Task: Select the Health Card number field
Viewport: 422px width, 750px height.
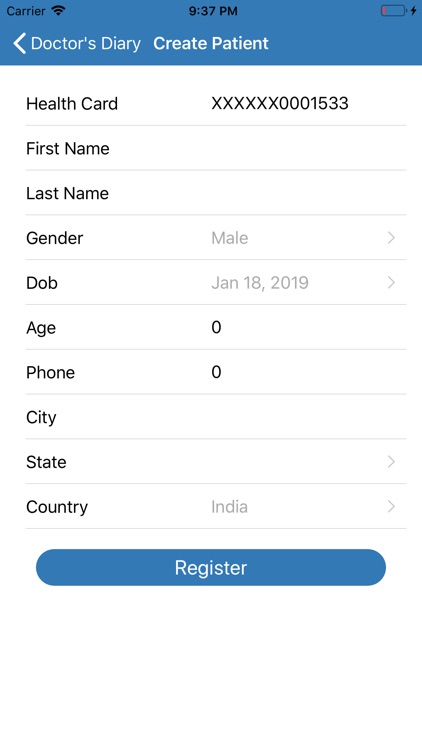Action: pos(280,103)
